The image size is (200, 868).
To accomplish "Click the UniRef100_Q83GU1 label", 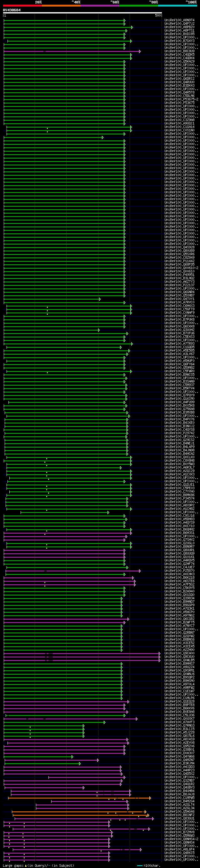I will (179, 819).
